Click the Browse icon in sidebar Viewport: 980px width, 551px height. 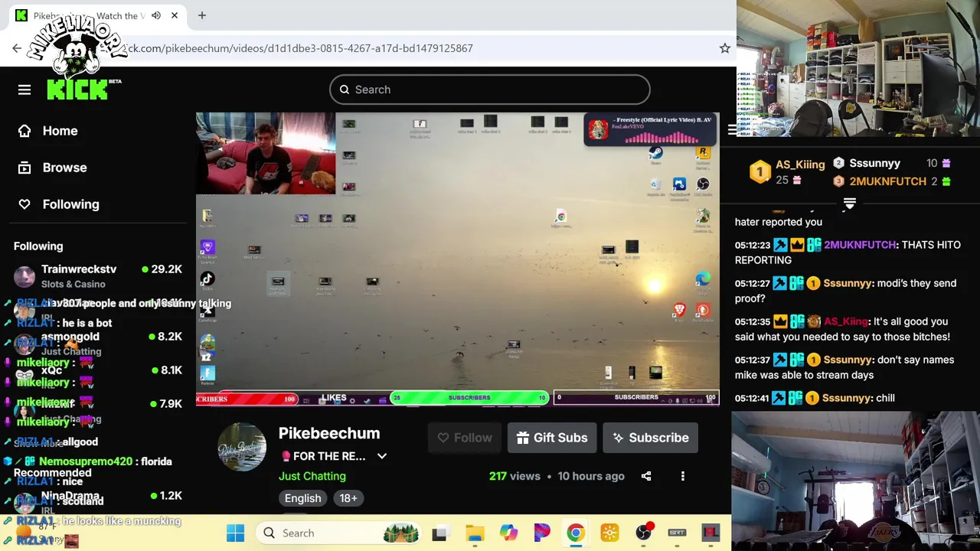[24, 168]
